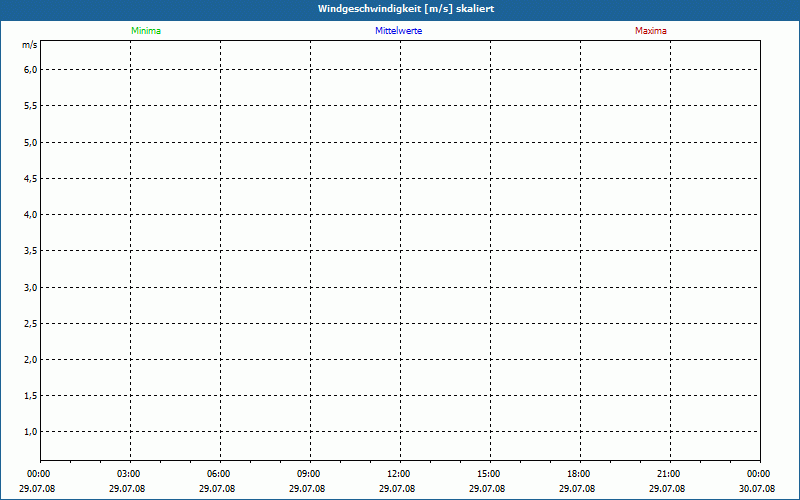Image resolution: width=800 pixels, height=500 pixels.
Task: Select the 18:00 time marker
Action: (x=578, y=474)
